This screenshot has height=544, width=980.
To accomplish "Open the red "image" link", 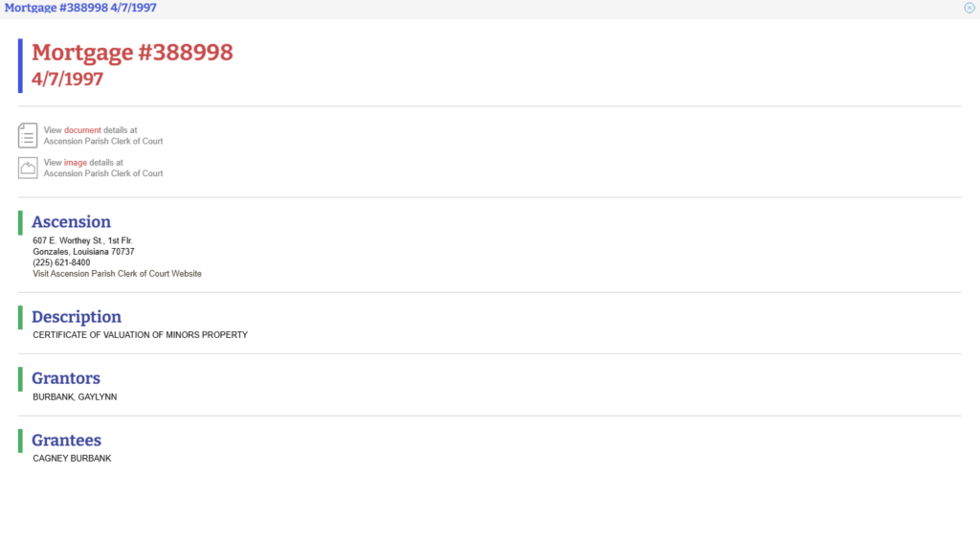I will [76, 163].
